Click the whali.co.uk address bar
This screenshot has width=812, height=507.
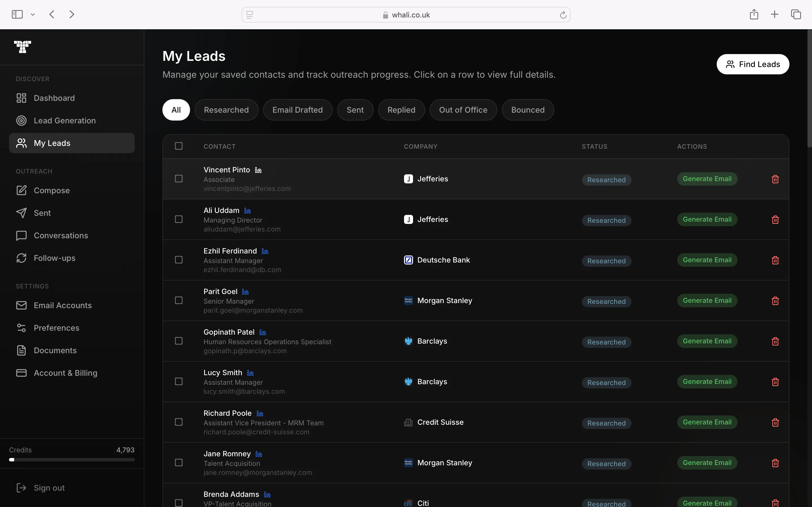(x=406, y=15)
